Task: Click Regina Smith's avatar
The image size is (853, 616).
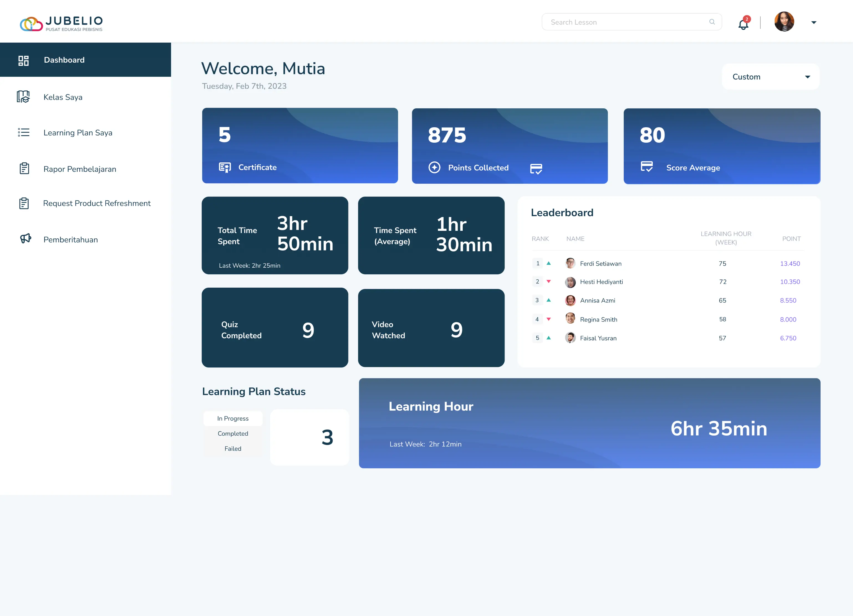Action: (570, 318)
